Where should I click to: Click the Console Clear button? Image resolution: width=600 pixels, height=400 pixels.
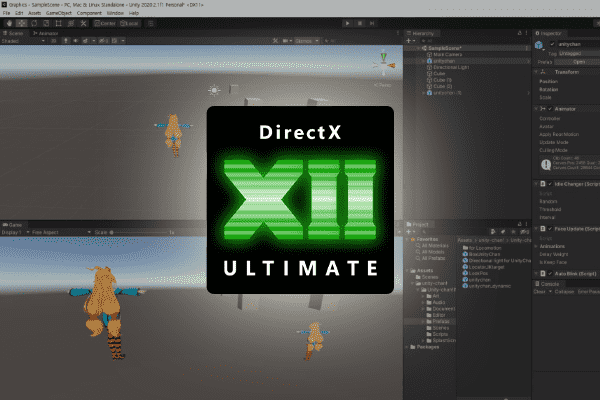coord(540,292)
